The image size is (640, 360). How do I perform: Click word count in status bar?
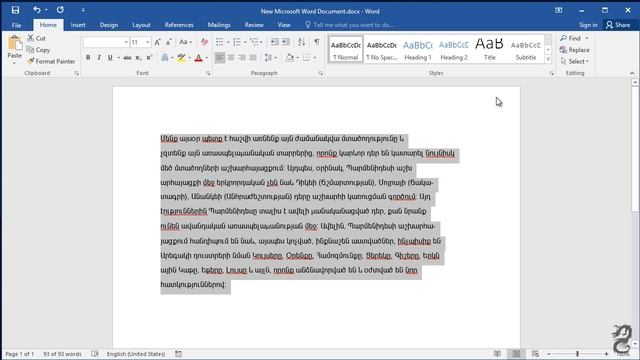coord(62,354)
